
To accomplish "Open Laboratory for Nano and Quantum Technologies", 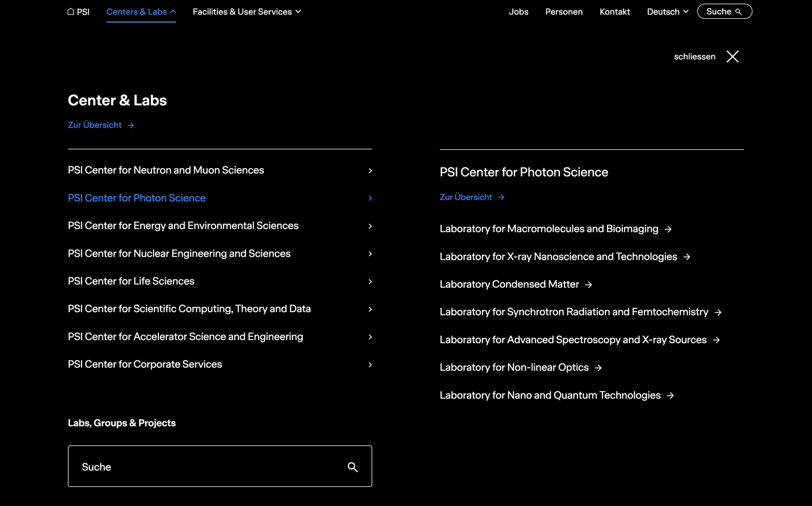I will pyautogui.click(x=550, y=395).
